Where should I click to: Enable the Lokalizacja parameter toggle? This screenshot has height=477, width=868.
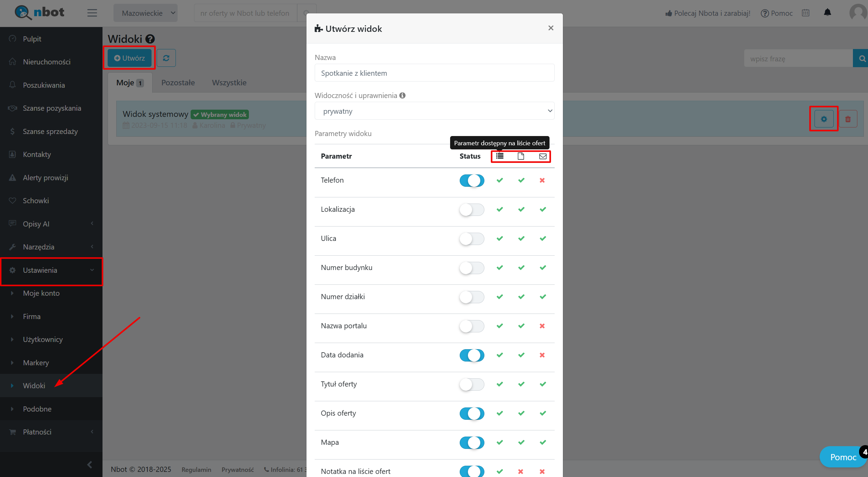tap(472, 210)
